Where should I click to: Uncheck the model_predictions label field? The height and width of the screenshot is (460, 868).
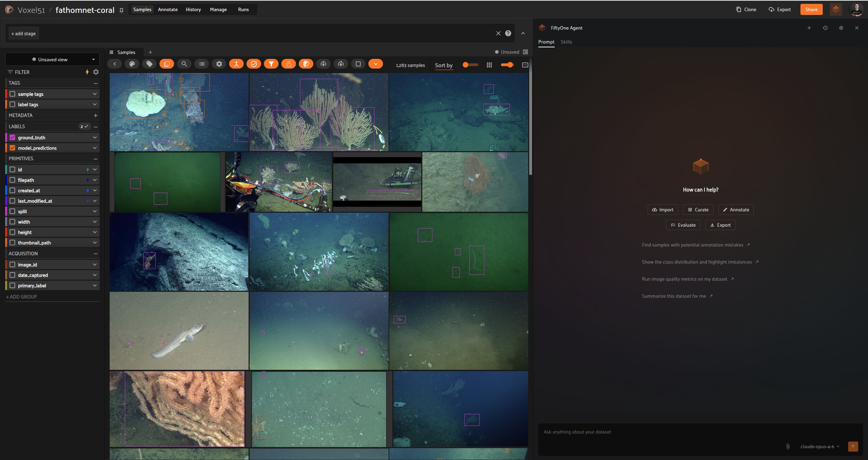[x=13, y=148]
